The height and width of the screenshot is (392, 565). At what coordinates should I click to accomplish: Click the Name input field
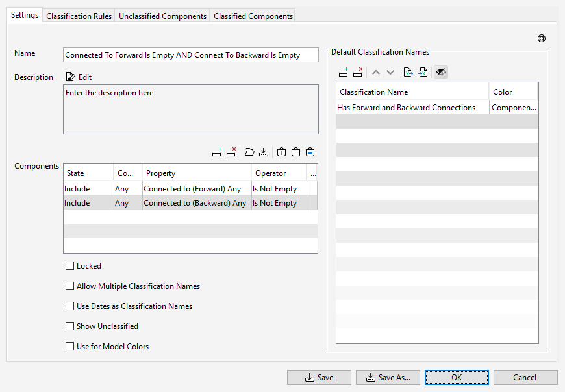coord(191,55)
